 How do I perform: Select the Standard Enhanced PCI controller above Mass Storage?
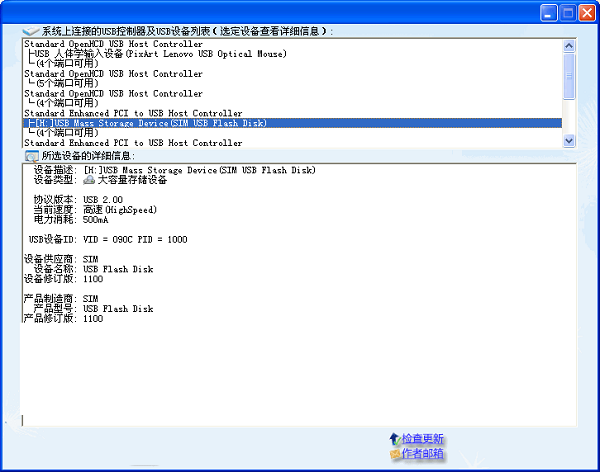click(132, 113)
